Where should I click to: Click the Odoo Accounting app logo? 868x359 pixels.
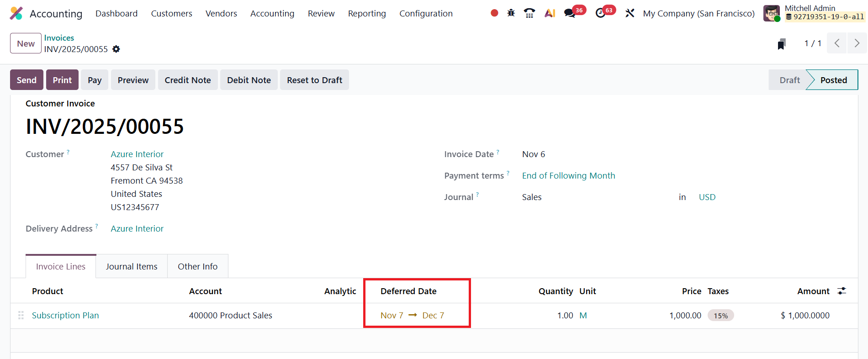click(16, 13)
